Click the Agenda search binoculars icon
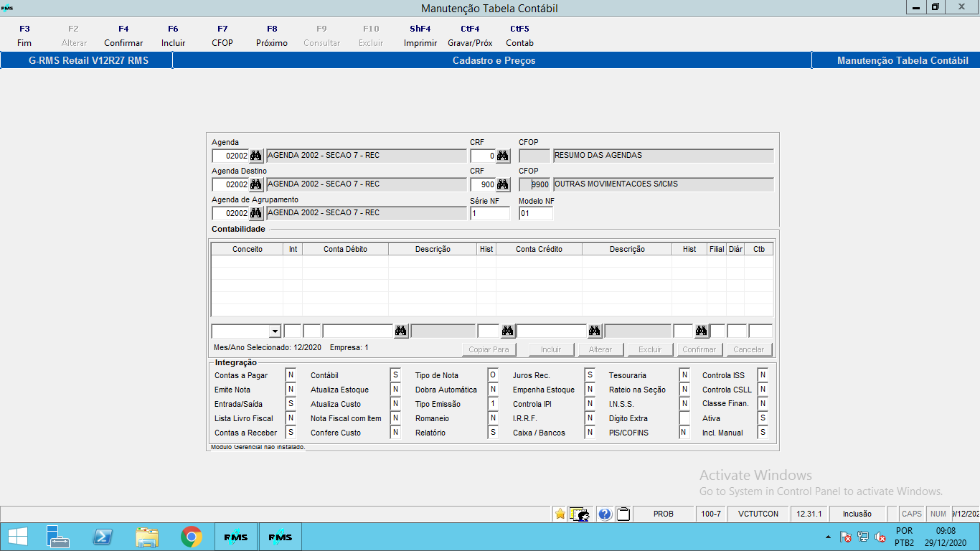Image resolution: width=980 pixels, height=551 pixels. 256,156
